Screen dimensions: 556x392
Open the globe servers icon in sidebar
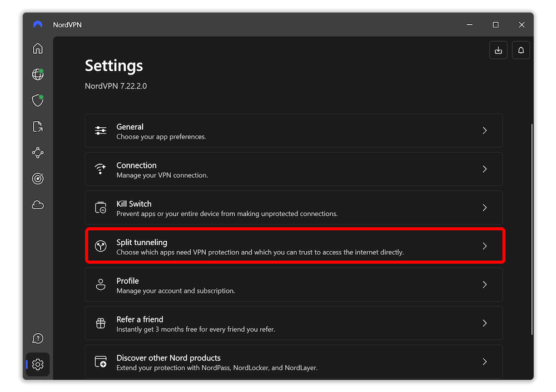click(38, 75)
